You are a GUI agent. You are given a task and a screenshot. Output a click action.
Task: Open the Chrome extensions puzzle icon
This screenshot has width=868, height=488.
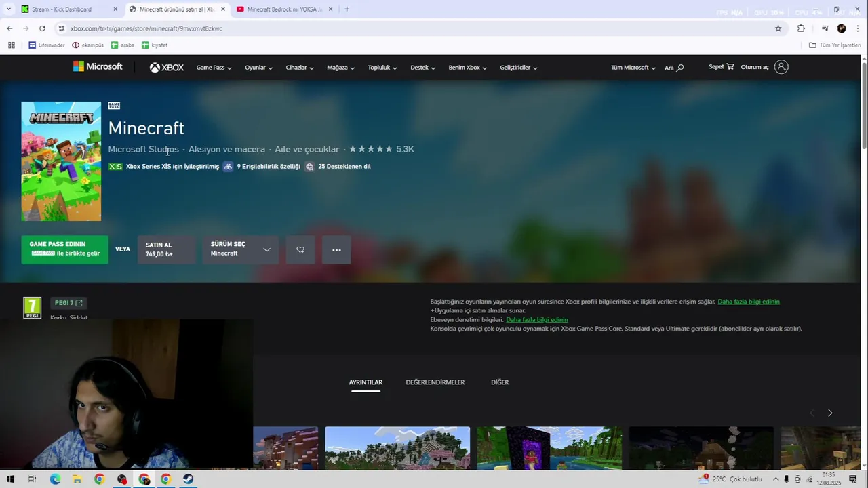(x=801, y=28)
